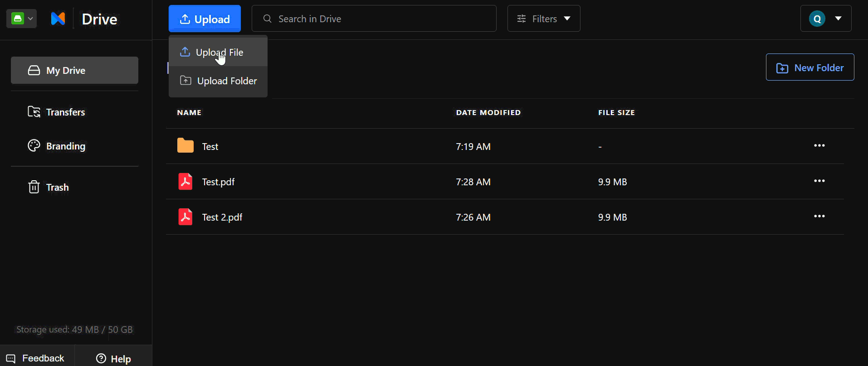Sort by the NAME column header
This screenshot has height=366, width=868.
pos(189,112)
